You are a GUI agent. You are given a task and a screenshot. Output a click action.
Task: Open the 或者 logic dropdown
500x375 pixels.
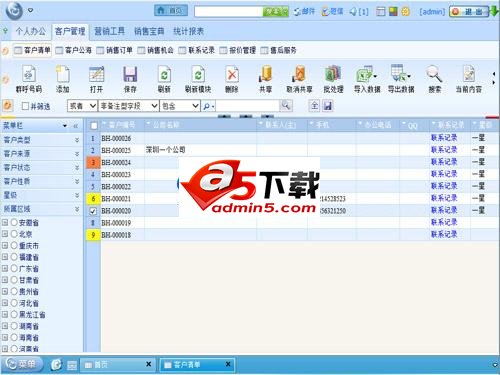click(x=82, y=106)
